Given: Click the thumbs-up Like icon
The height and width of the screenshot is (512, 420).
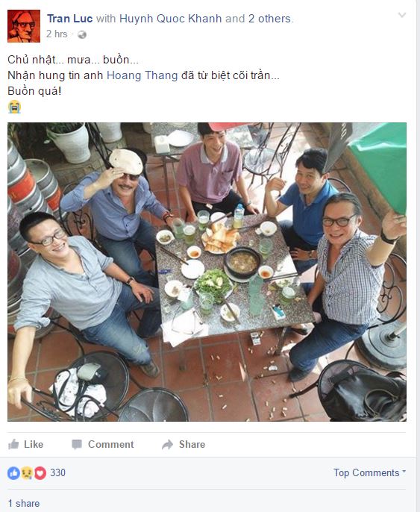Looking at the screenshot, I should [x=13, y=444].
